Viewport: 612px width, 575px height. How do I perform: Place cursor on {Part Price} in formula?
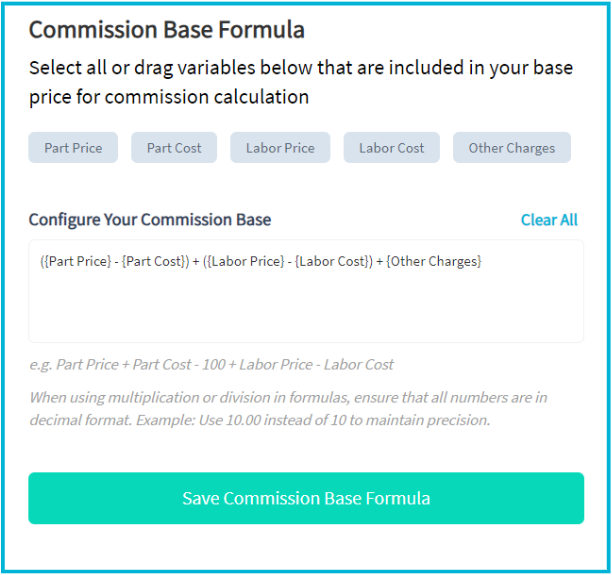coord(77,261)
